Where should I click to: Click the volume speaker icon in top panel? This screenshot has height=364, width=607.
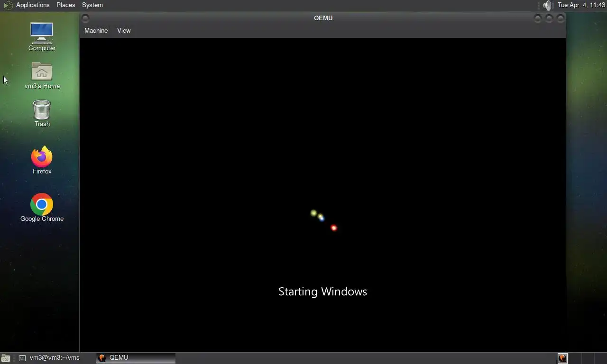[548, 5]
